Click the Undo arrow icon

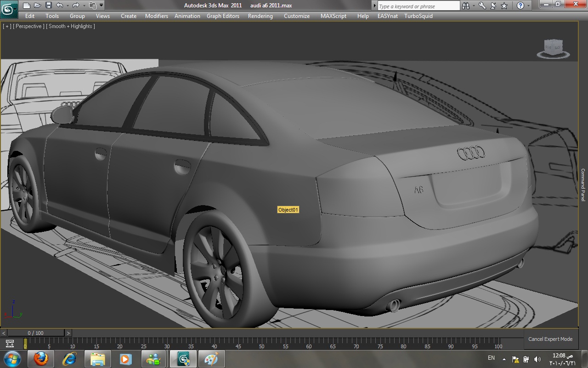[59, 6]
